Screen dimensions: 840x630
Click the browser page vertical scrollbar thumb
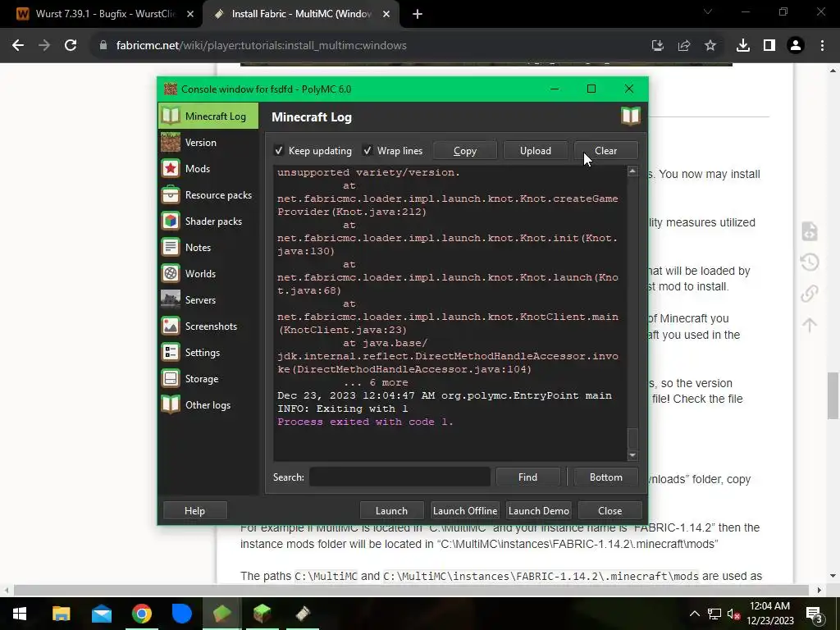click(x=833, y=395)
